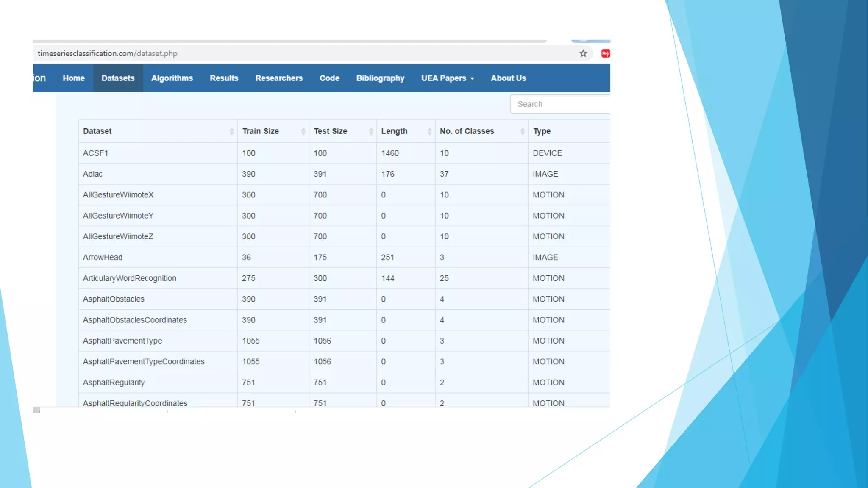Expand the UEA Papers dropdown menu
The width and height of the screenshot is (868, 488).
pos(448,78)
